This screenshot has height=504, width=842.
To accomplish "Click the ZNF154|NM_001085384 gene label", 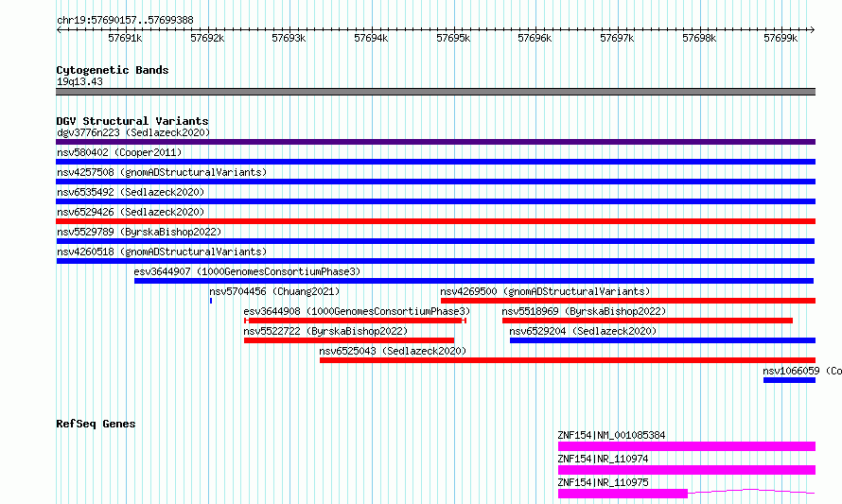I will pos(611,435).
